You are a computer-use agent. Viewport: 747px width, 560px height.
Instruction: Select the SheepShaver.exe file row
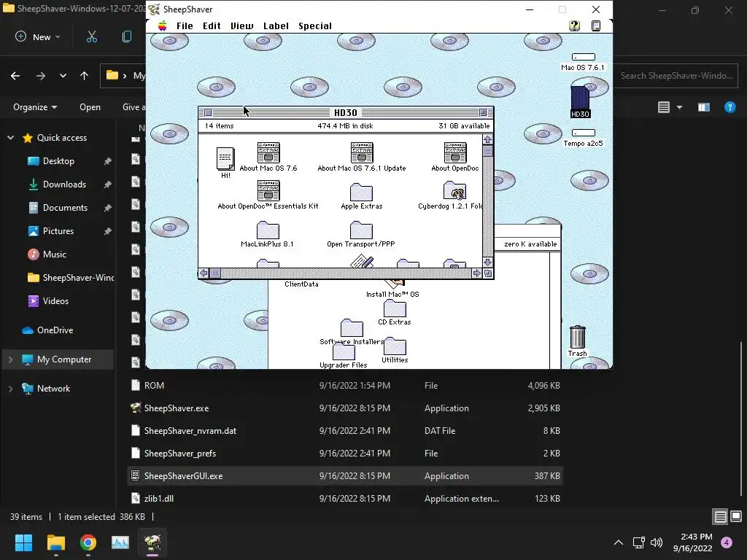click(x=345, y=408)
